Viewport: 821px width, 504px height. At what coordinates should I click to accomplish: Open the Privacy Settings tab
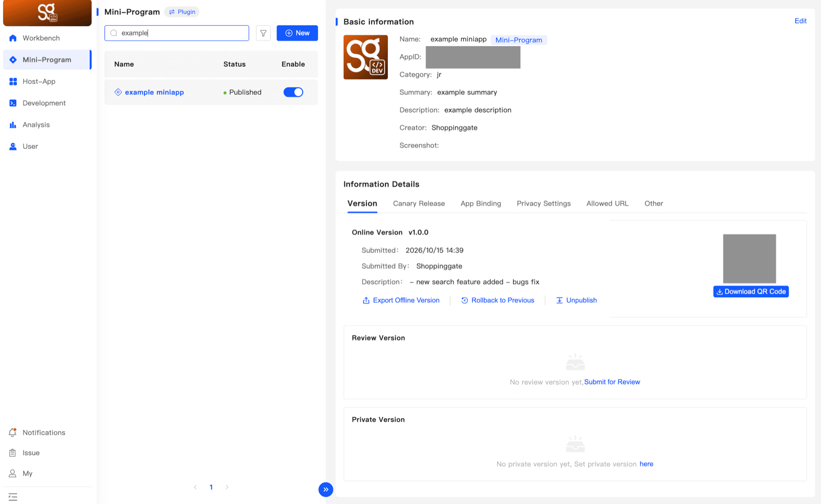tap(543, 203)
